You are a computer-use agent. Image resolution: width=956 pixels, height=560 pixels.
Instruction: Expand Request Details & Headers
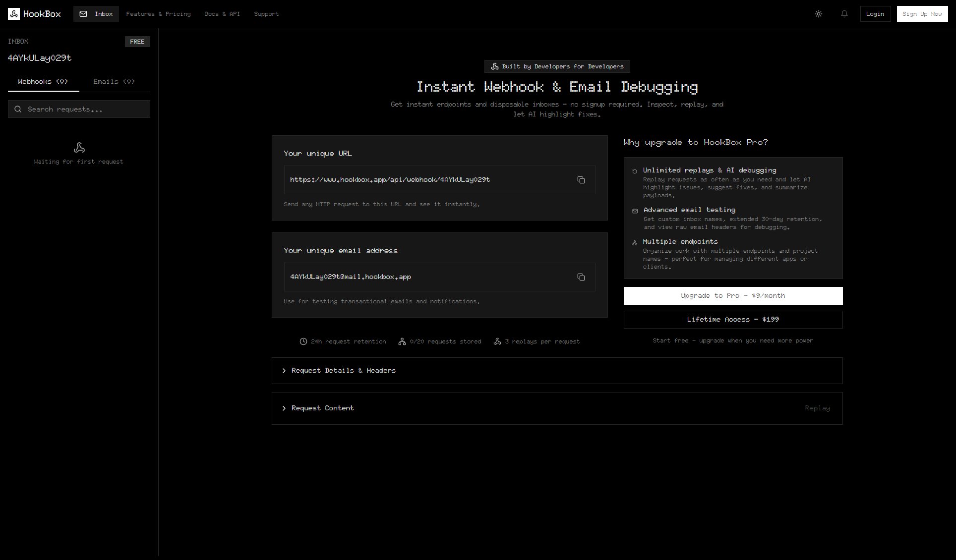pos(557,371)
